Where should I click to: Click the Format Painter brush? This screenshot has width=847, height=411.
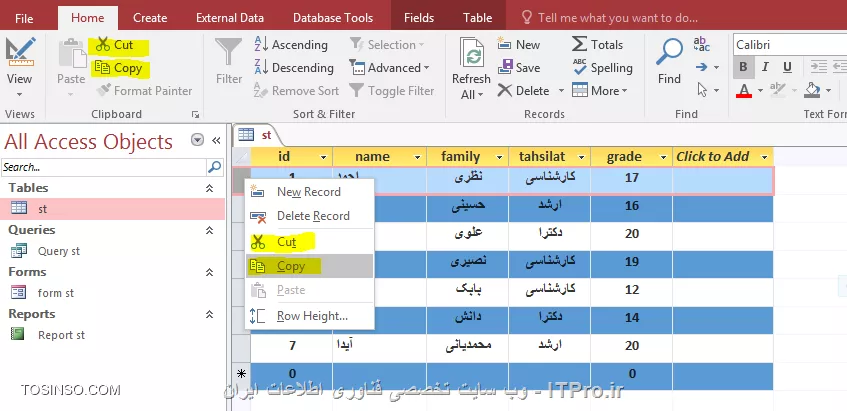point(104,90)
